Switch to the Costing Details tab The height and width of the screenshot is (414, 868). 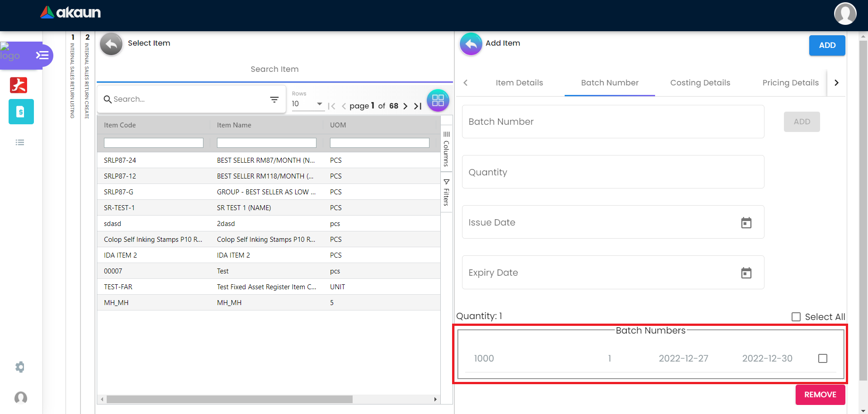(x=700, y=83)
